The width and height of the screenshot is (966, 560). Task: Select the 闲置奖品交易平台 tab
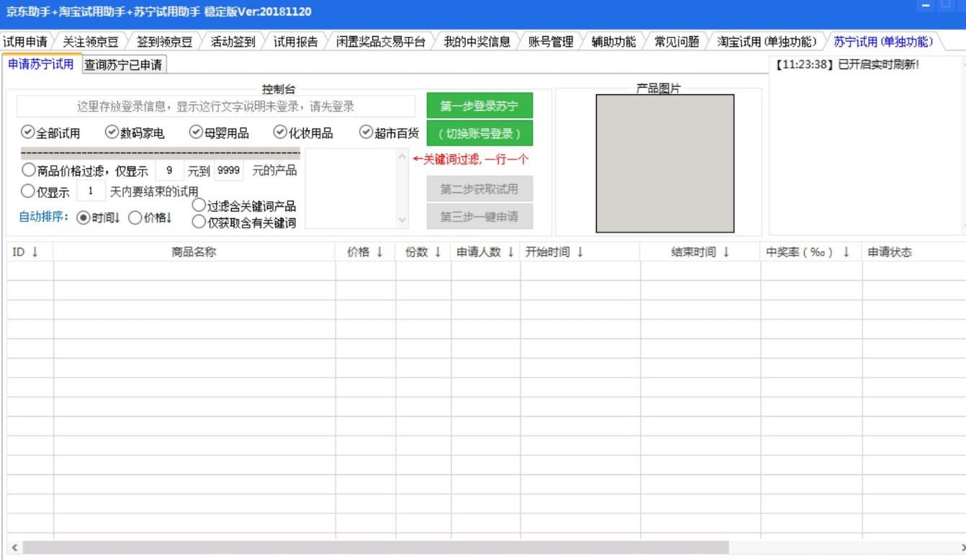click(381, 42)
